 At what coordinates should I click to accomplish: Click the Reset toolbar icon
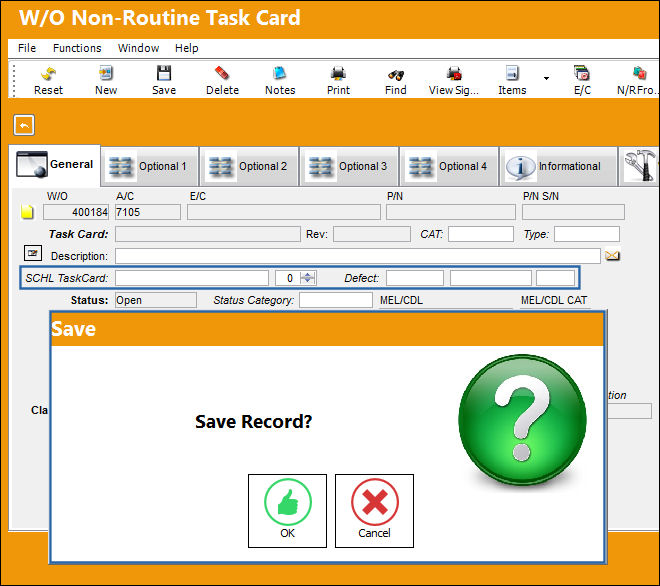[x=48, y=74]
